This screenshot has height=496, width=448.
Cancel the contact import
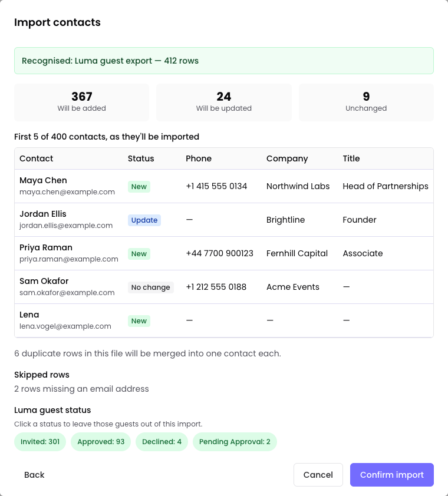coord(318,475)
